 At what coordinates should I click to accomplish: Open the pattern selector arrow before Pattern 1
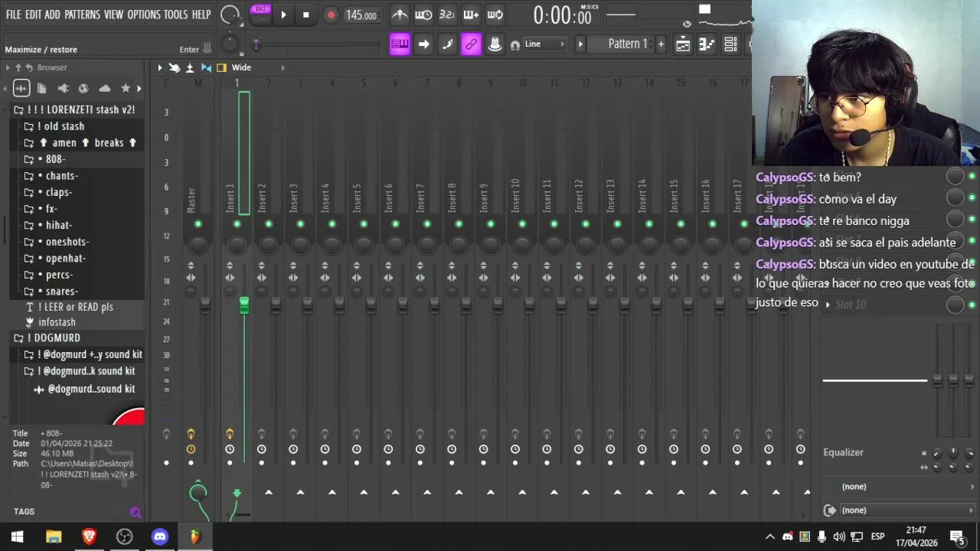click(580, 44)
